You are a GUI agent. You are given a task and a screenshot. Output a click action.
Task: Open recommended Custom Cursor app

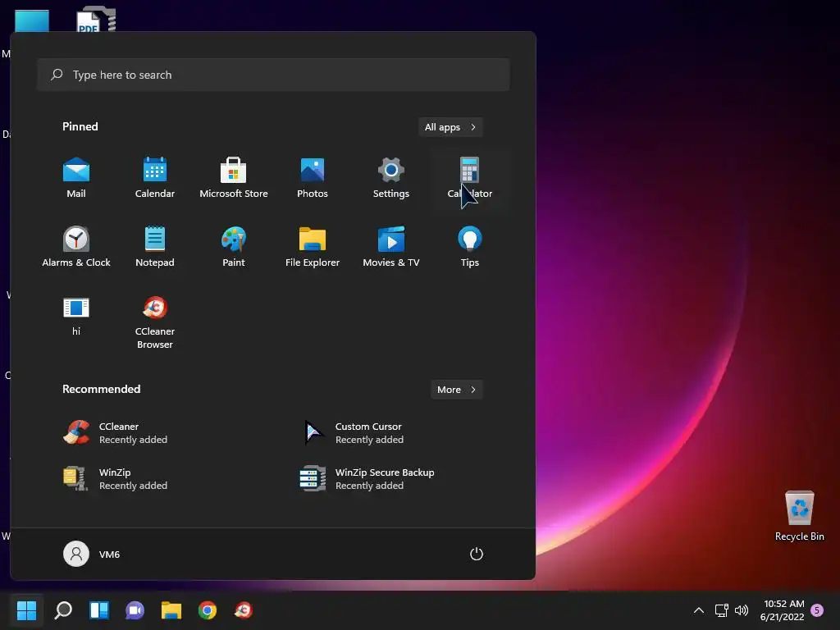pos(354,433)
